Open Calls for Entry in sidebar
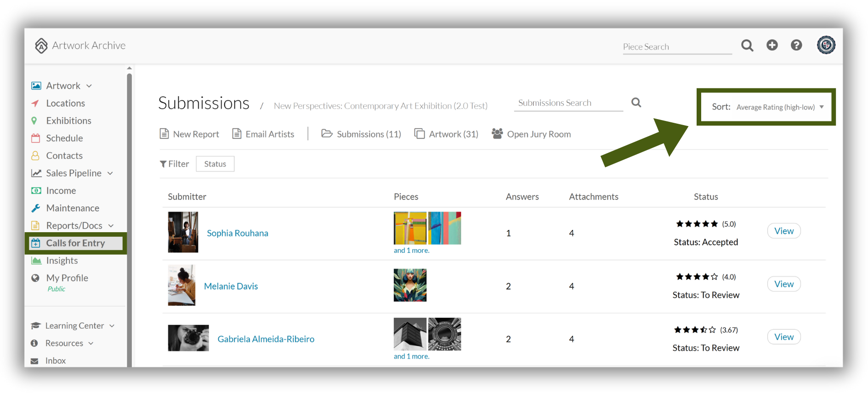 pyautogui.click(x=76, y=243)
